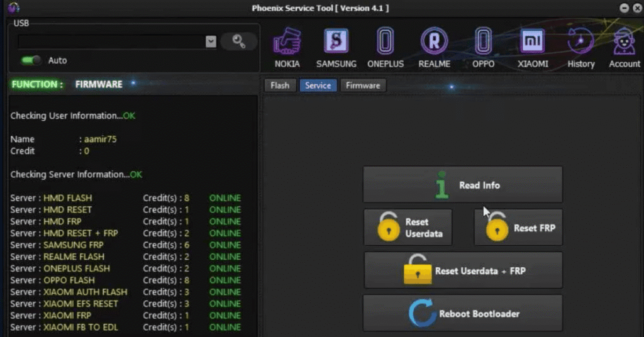The width and height of the screenshot is (644, 337).
Task: Select the HMD RESET server name
Action: tap(67, 210)
